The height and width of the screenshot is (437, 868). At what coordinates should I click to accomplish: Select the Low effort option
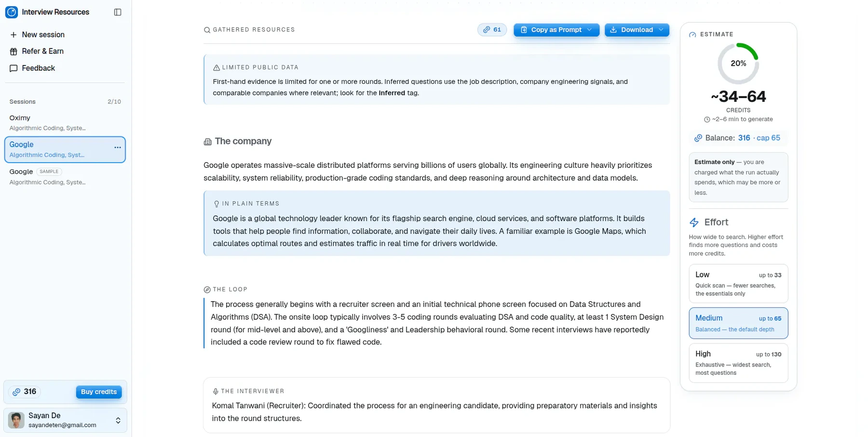pos(738,283)
